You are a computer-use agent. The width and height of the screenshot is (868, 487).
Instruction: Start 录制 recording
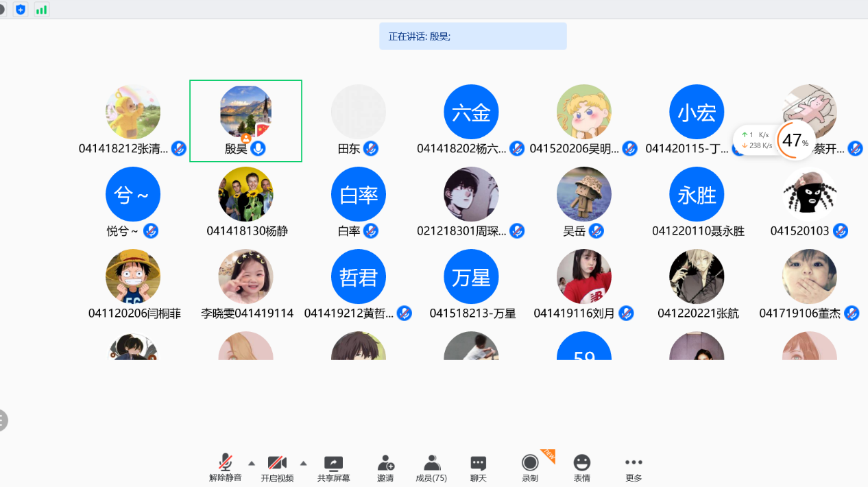point(530,463)
